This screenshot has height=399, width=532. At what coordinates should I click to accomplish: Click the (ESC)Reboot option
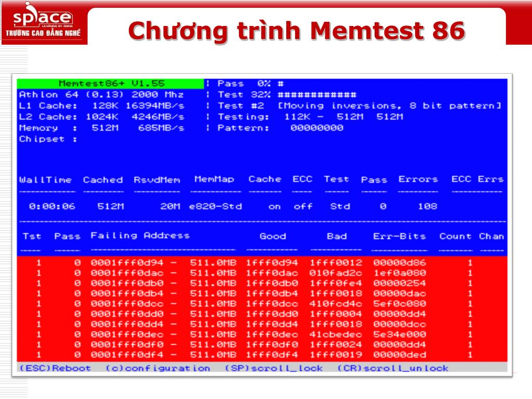click(55, 368)
